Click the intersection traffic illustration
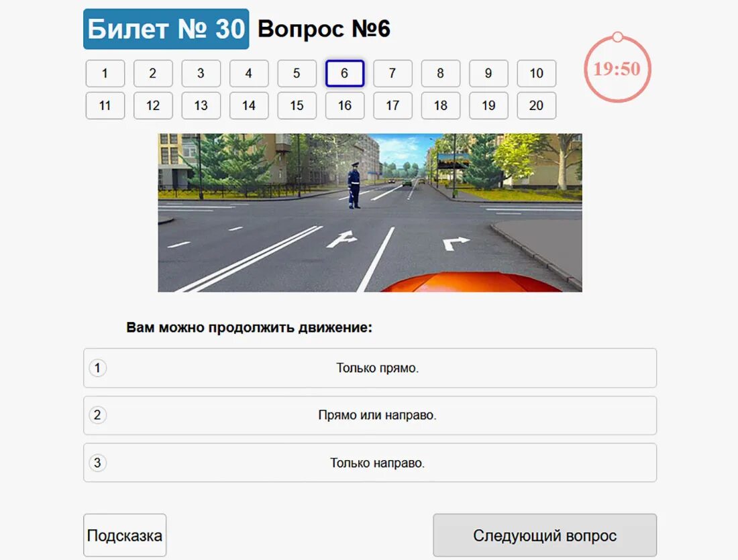The width and height of the screenshot is (738, 560). click(x=370, y=213)
